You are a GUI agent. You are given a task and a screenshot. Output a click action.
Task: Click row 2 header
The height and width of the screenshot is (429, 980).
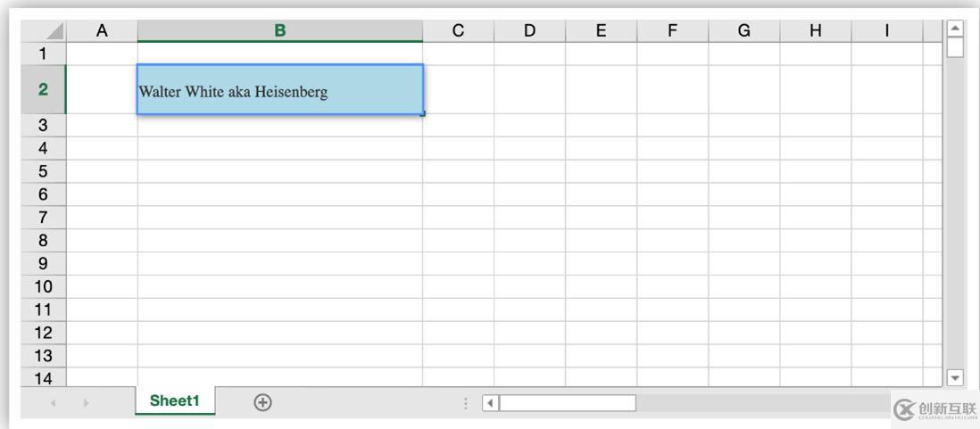point(43,90)
